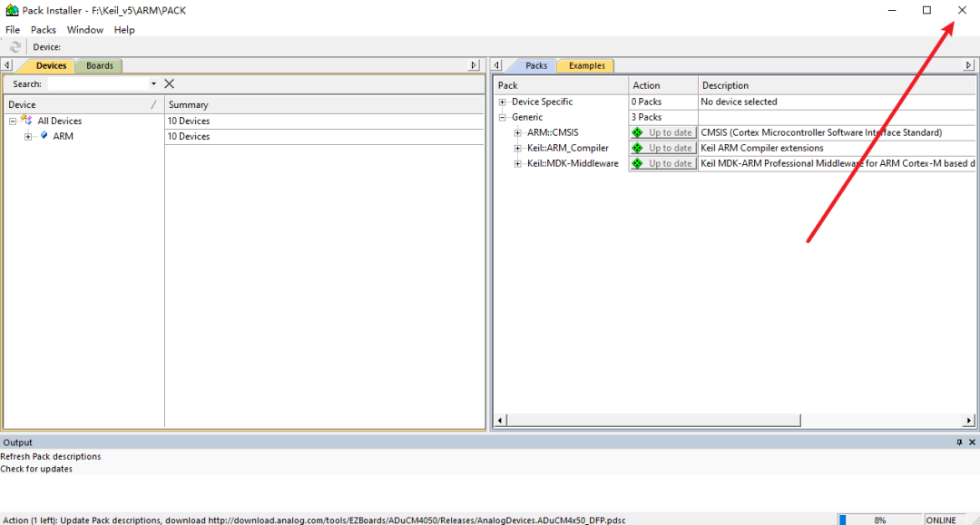The height and width of the screenshot is (525, 980).
Task: Open the Help menu
Action: click(123, 29)
